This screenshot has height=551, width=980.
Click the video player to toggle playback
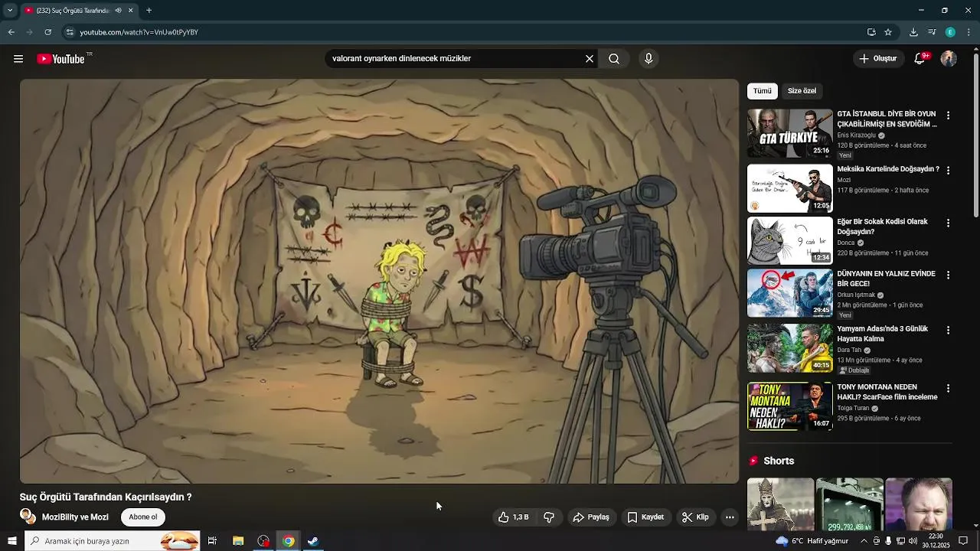click(380, 281)
